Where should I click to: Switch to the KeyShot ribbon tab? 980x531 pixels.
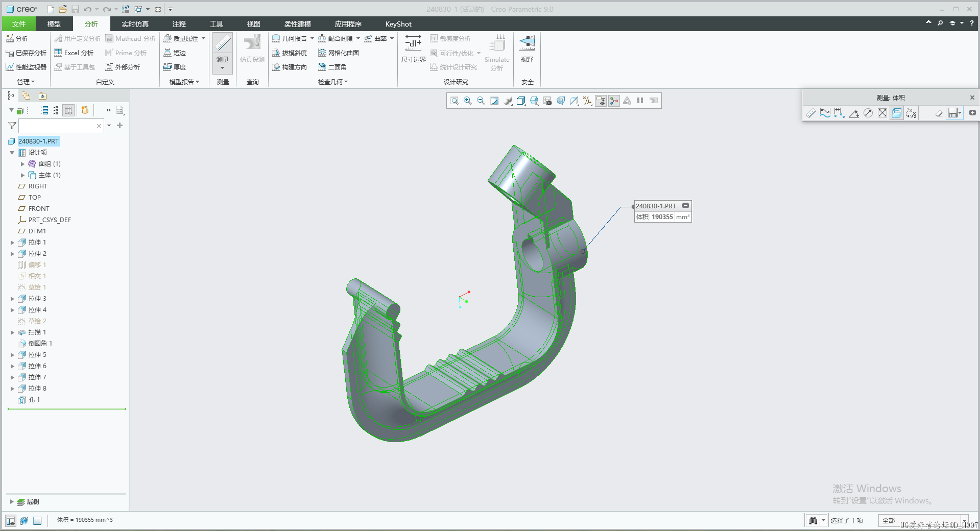coord(398,24)
